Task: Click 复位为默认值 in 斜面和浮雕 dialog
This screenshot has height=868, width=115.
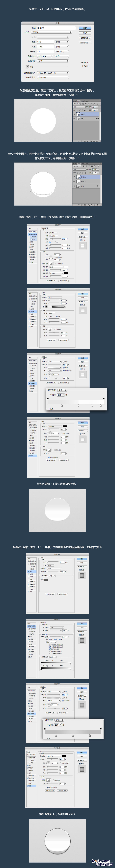Action: (63, 280)
